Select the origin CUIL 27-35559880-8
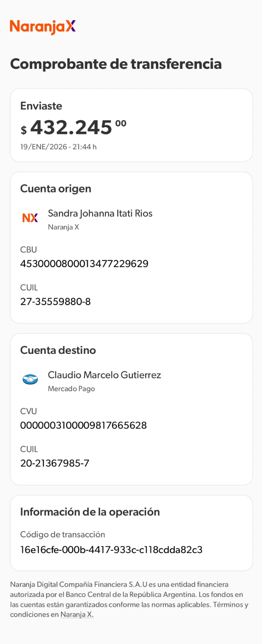 pyautogui.click(x=55, y=301)
